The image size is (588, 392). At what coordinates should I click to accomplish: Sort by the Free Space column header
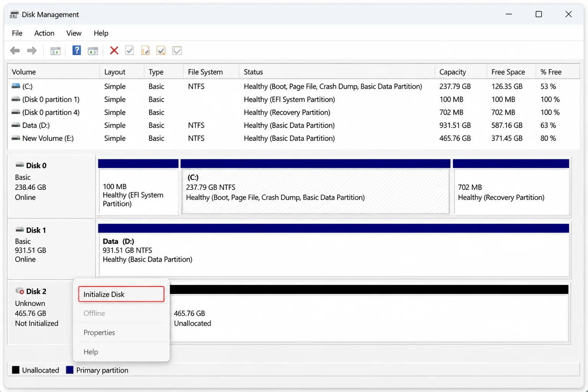511,72
